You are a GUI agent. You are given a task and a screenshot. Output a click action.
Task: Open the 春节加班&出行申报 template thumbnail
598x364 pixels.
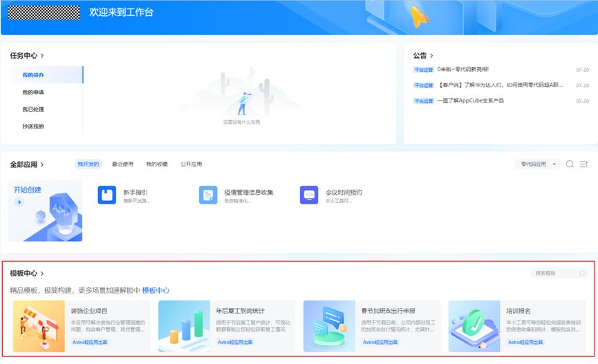(x=329, y=326)
